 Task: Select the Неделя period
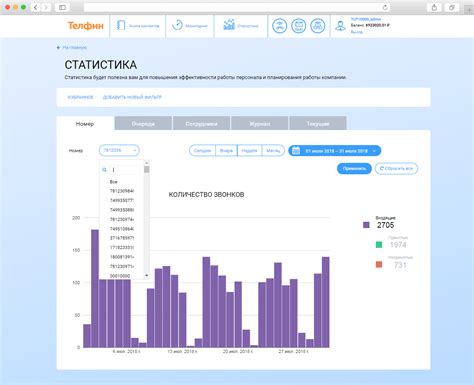(250, 151)
